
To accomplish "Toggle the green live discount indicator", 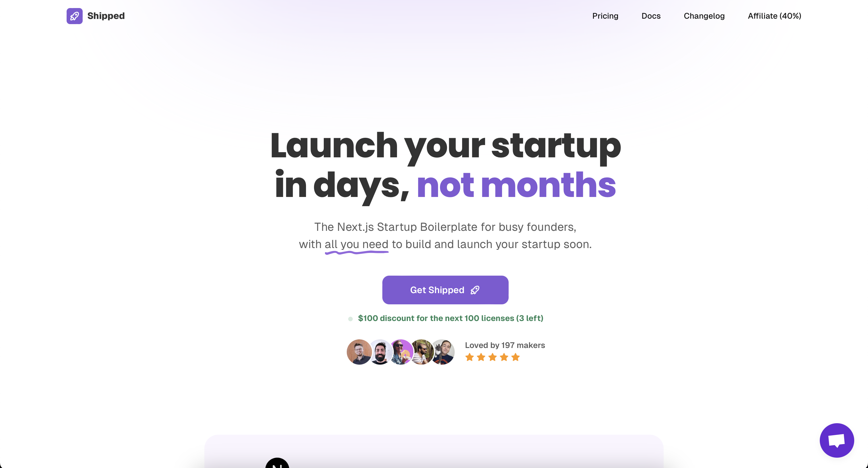I will pyautogui.click(x=351, y=318).
